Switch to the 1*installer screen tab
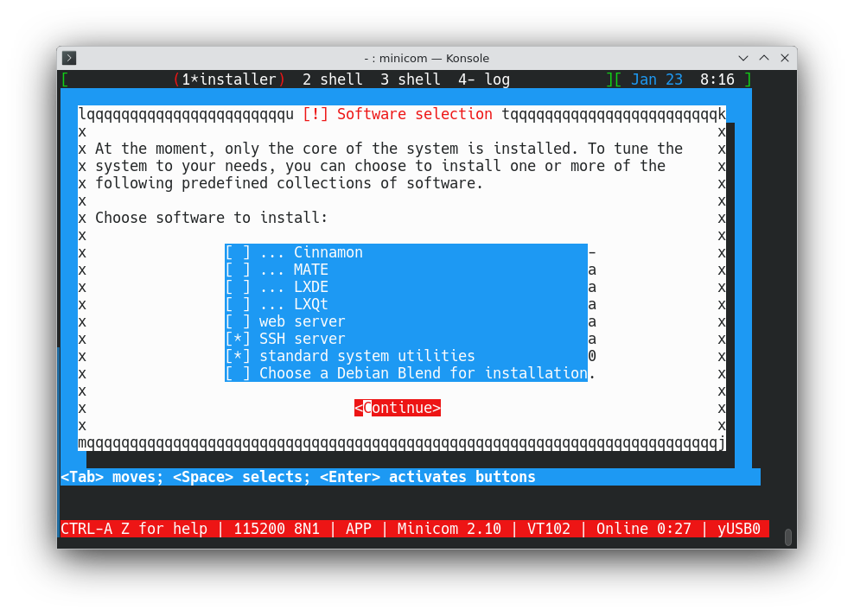The height and width of the screenshot is (616, 854). pos(229,79)
